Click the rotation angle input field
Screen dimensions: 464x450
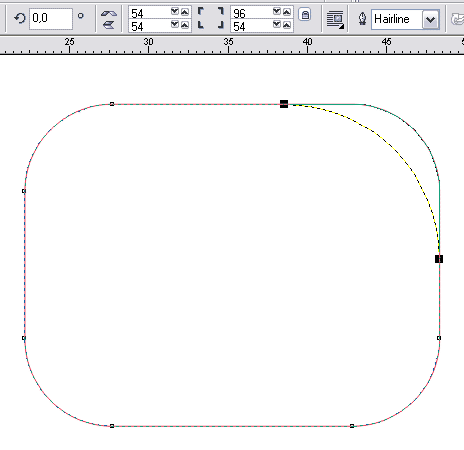pyautogui.click(x=51, y=19)
